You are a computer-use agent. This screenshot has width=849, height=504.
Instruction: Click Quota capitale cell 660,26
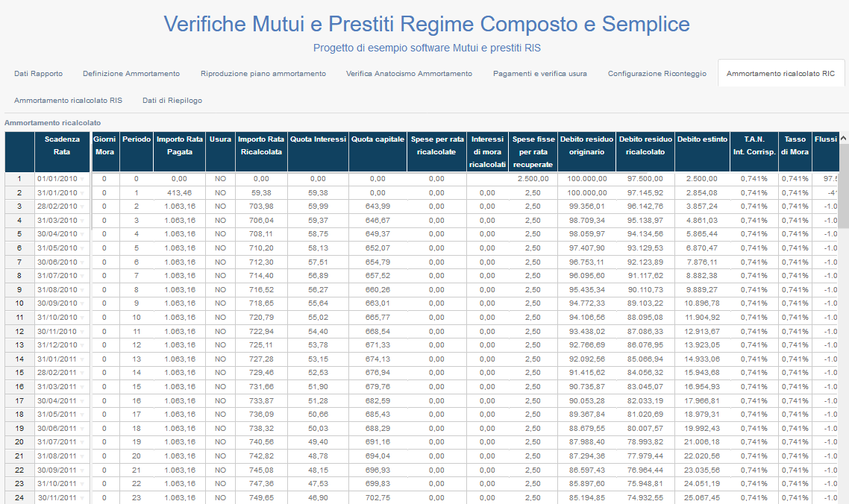click(x=377, y=289)
